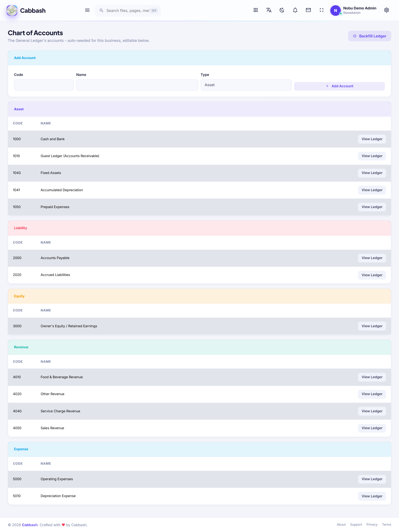View Ledger for Accrued Liabilities

372,275
